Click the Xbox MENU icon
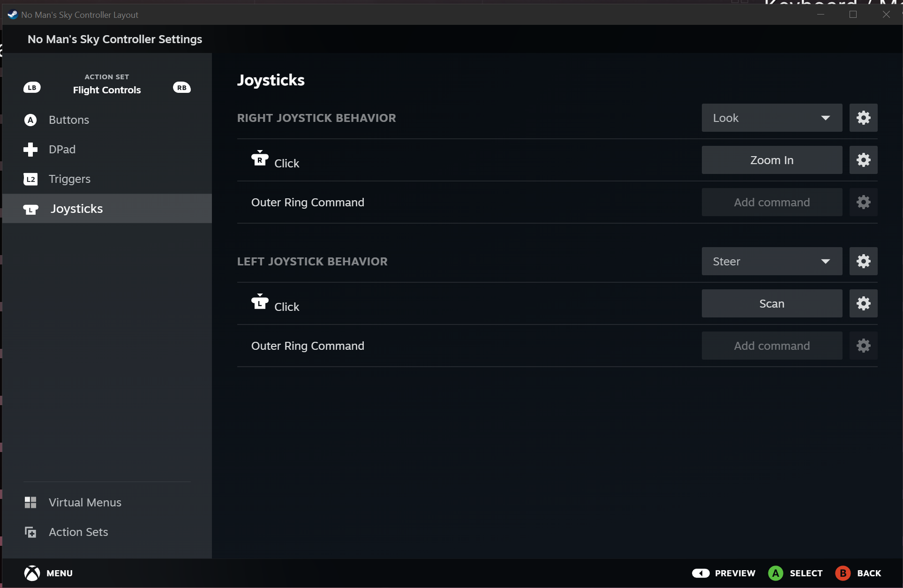 tap(32, 573)
